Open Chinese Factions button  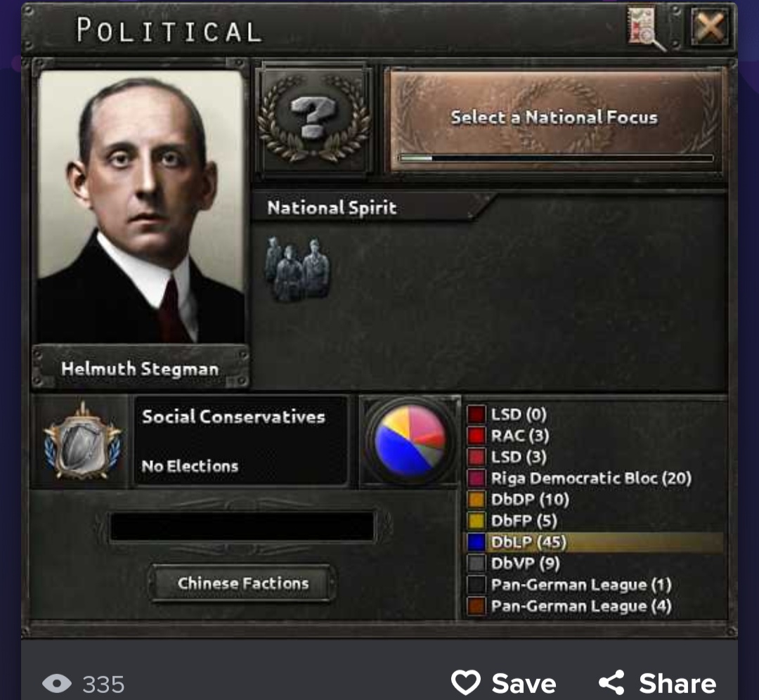coord(243,583)
